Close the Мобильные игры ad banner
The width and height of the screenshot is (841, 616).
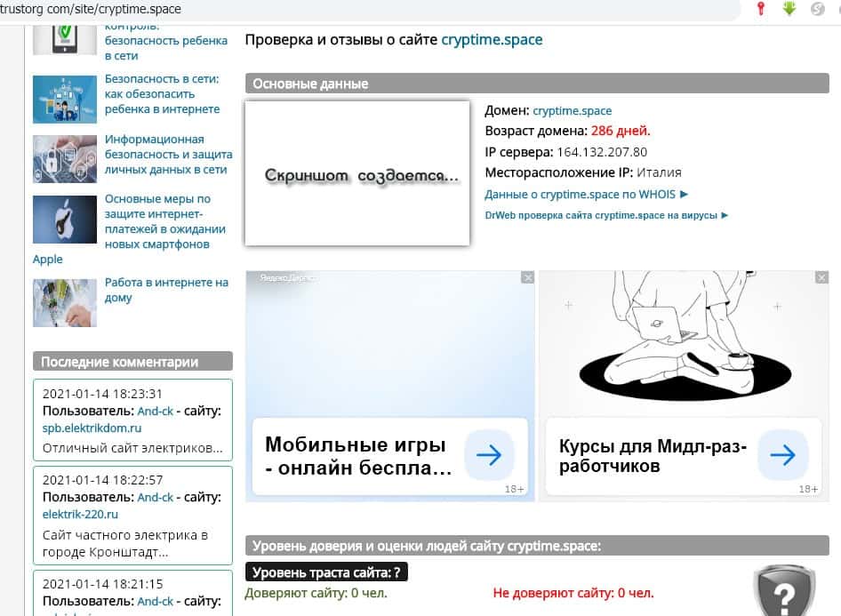pyautogui.click(x=528, y=277)
